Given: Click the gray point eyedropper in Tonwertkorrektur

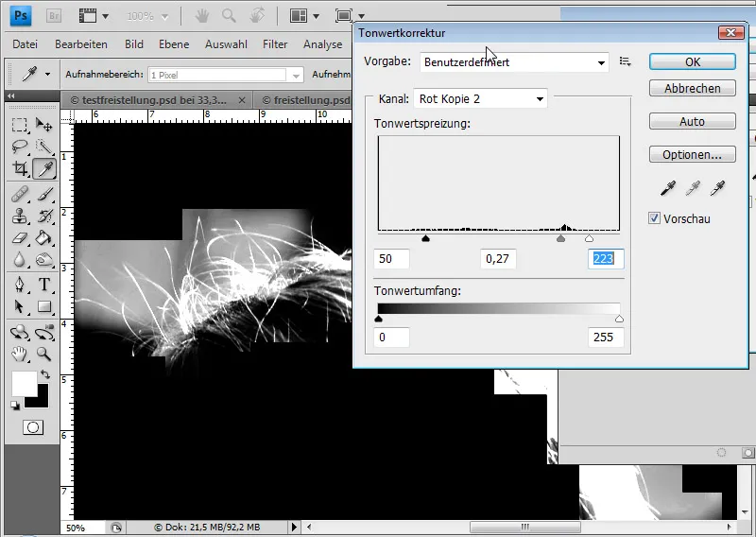Looking at the screenshot, I should (x=693, y=188).
